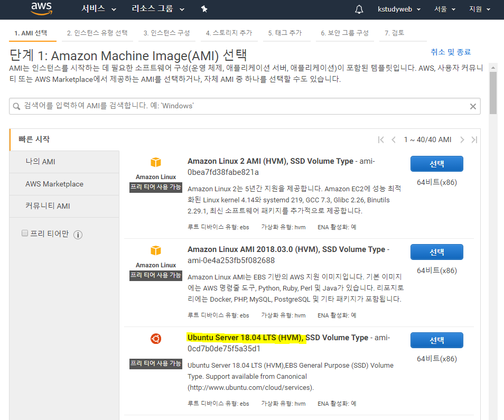The height and width of the screenshot is (420, 504).
Task: Click 64비트(x86) label for Amazon Linux 2
Action: 437,182
